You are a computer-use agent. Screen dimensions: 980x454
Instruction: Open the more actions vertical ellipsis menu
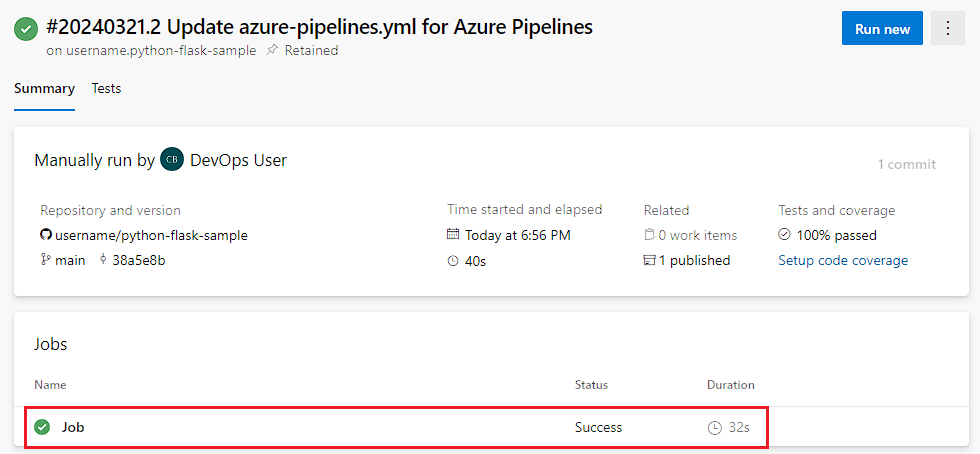pos(947,29)
